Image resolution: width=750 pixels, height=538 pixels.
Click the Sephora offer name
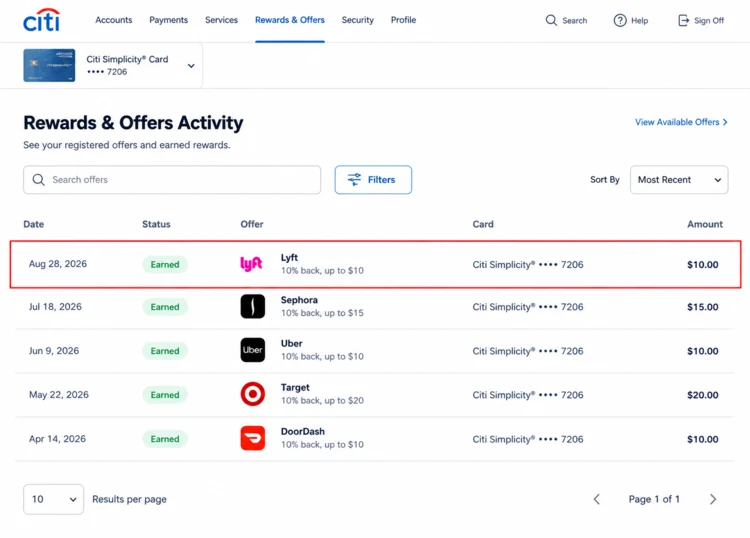(299, 300)
